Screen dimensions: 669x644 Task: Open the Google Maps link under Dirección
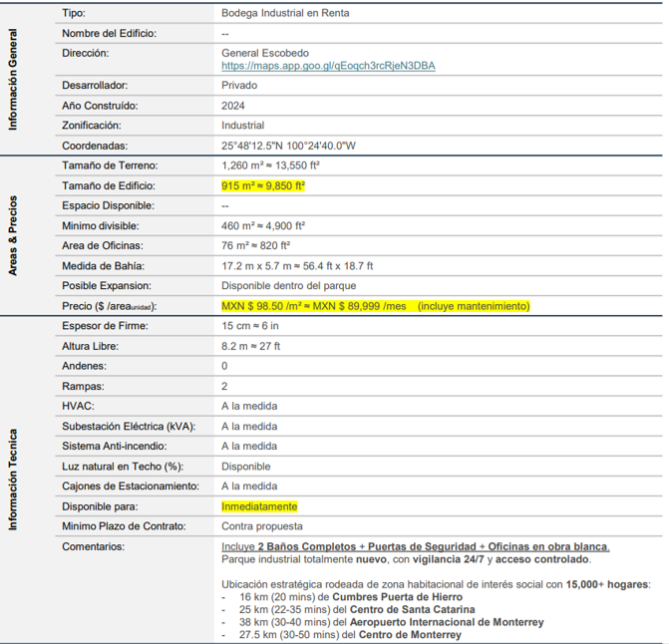pyautogui.click(x=328, y=66)
